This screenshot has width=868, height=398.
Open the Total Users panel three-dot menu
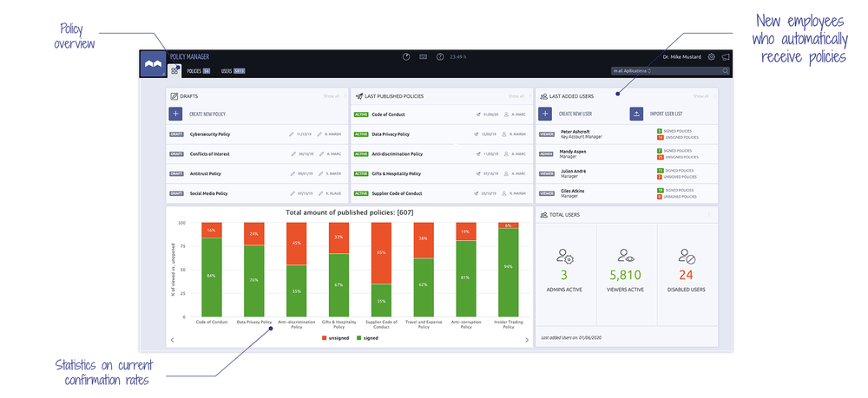click(709, 214)
